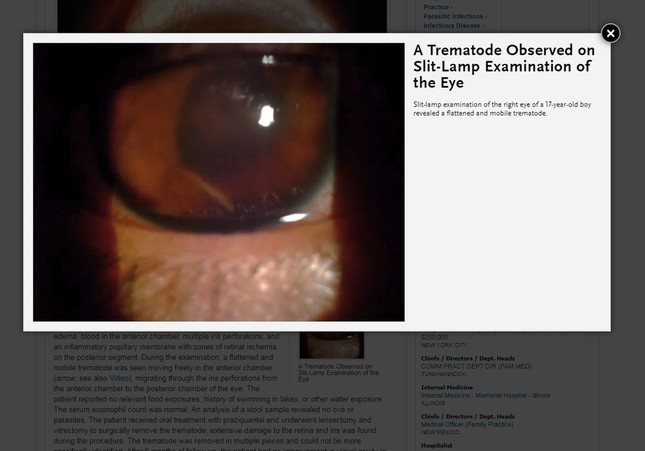Viewport: 645px width, 451px height.
Task: Click the caption mentioning the 17-year-old boy
Action: 502,109
